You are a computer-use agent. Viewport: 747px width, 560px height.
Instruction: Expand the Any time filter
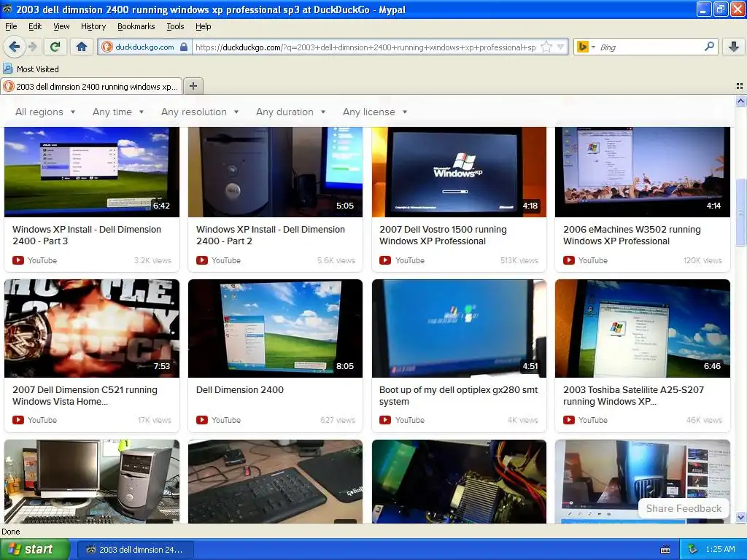[x=118, y=112]
